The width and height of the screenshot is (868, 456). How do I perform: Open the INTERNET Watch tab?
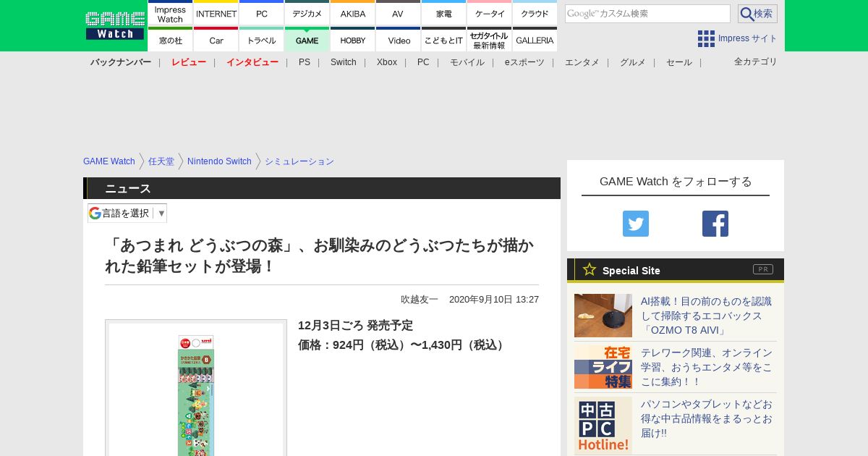pyautogui.click(x=216, y=14)
